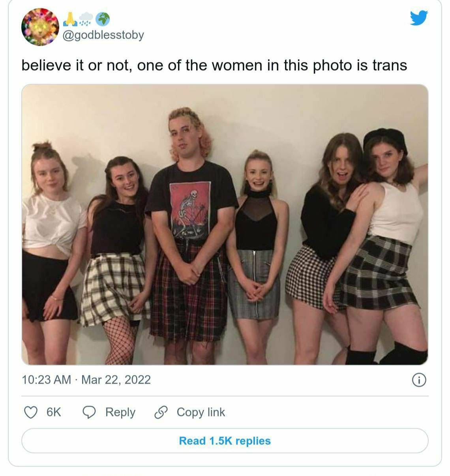Click the Copy link text
The height and width of the screenshot is (476, 450).
point(201,412)
